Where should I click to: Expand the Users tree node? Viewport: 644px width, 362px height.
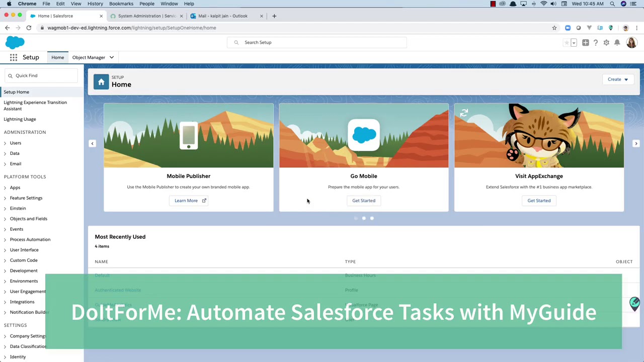pos(5,143)
